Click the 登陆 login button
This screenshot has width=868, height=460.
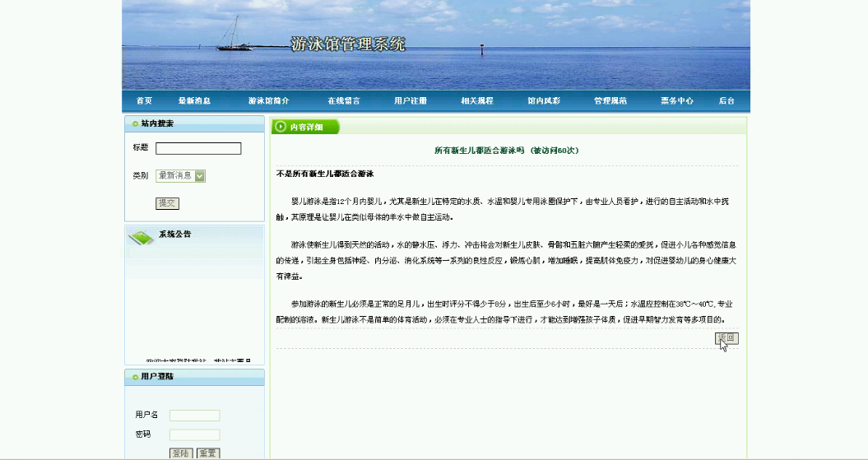pos(181,453)
